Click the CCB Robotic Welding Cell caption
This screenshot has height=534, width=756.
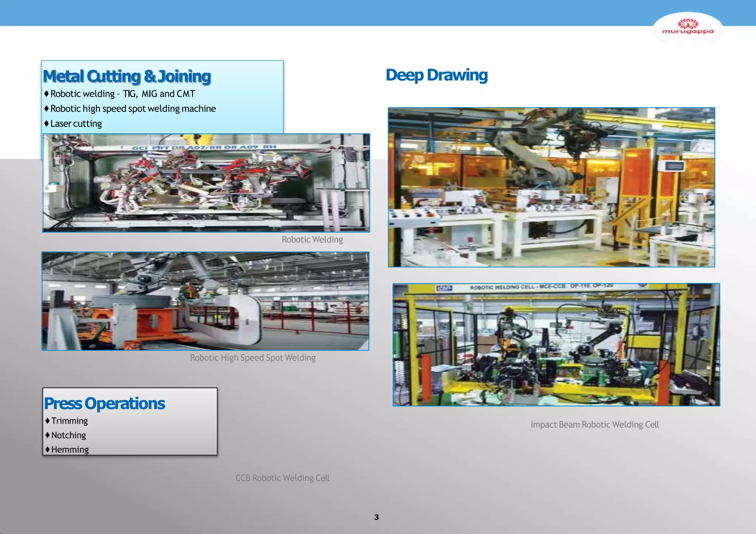point(282,478)
